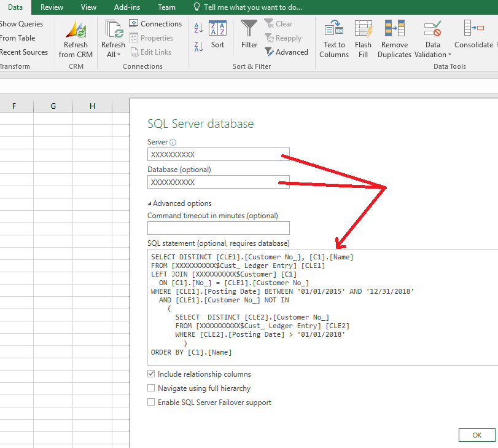
Task: Click the Command timeout input field
Action: (x=219, y=228)
